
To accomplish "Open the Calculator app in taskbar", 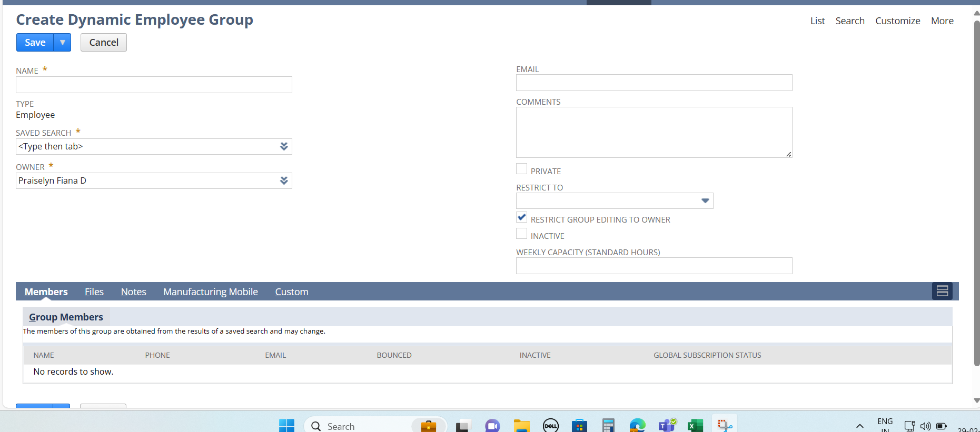I will tap(608, 425).
